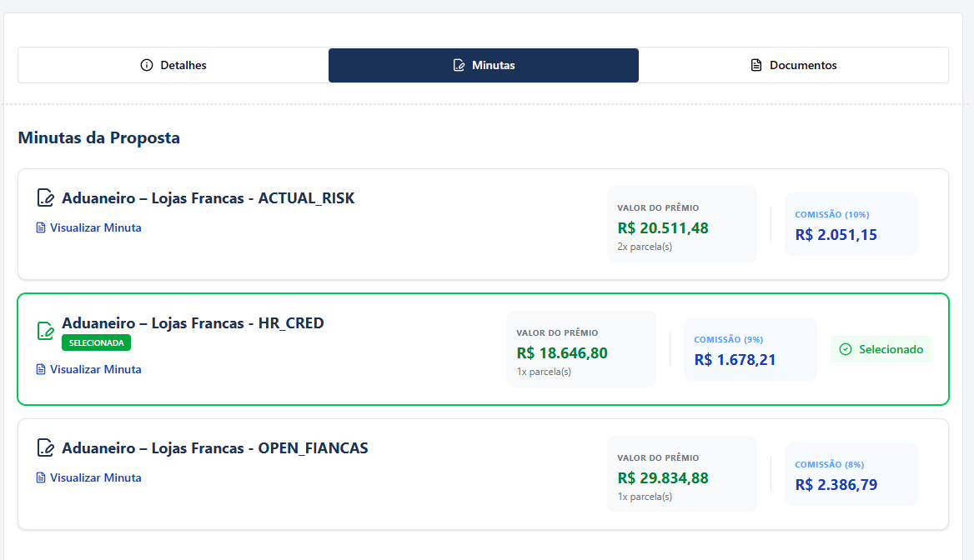Image resolution: width=974 pixels, height=560 pixels.
Task: Click the checkmark circle icon in Selecionado badge
Action: pos(846,349)
